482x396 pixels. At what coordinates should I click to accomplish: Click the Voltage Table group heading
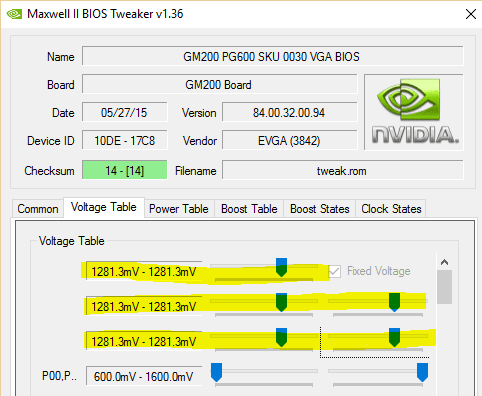click(72, 241)
